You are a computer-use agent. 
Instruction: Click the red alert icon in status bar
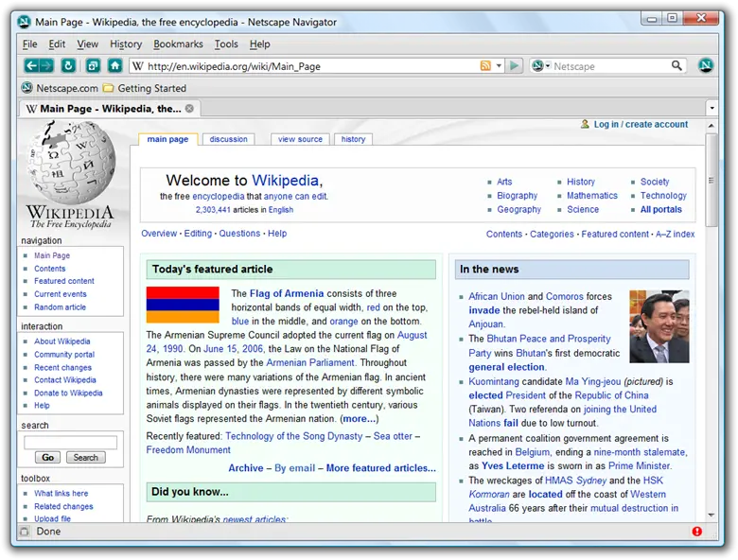tap(697, 532)
